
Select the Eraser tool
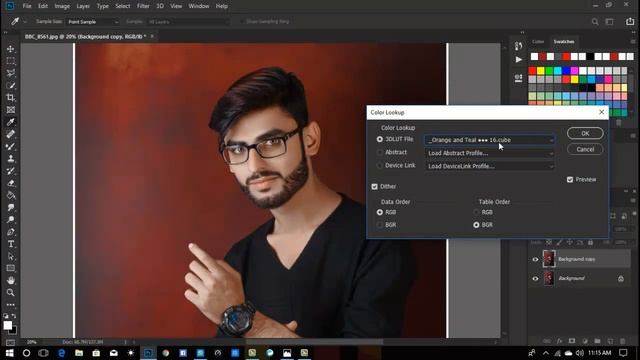click(11, 183)
